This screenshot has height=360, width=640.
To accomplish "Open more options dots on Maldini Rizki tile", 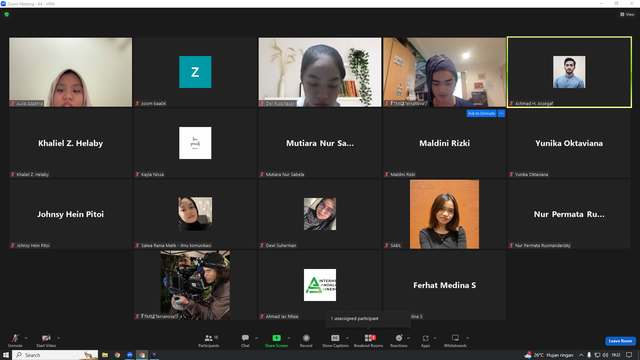I will coord(502,113).
